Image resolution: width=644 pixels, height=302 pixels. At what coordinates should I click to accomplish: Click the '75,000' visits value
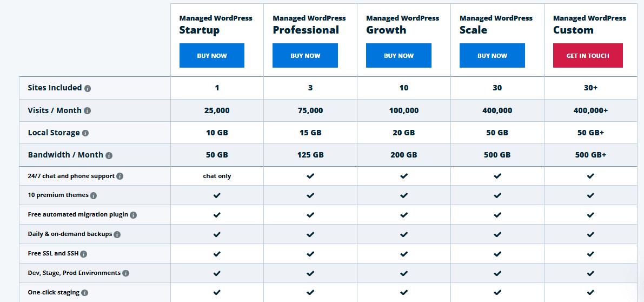[310, 110]
